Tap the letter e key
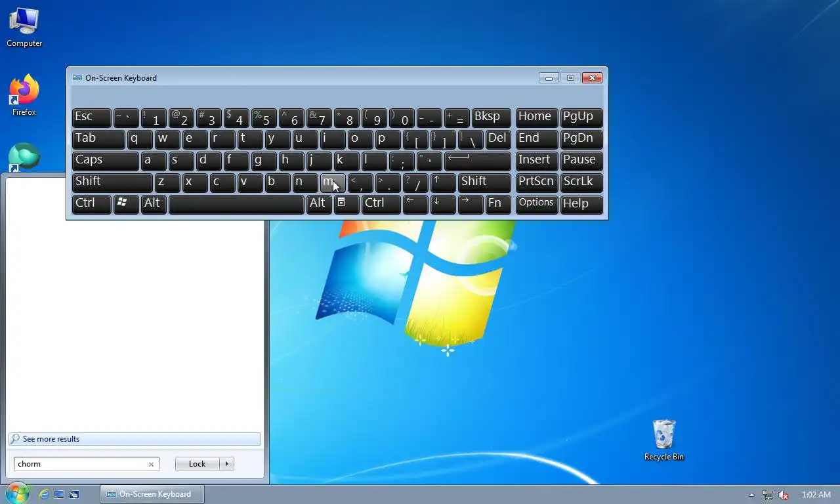The height and width of the screenshot is (504, 840). point(195,139)
